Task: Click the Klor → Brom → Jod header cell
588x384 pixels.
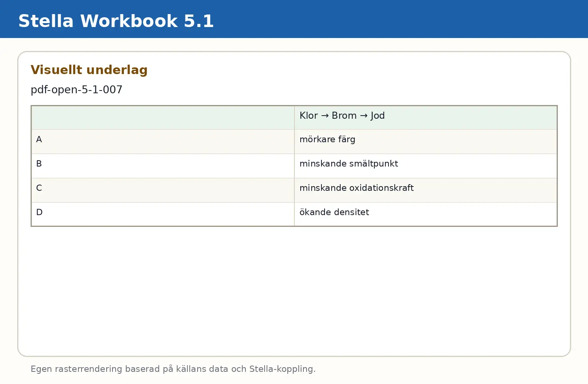Action: tap(426, 118)
